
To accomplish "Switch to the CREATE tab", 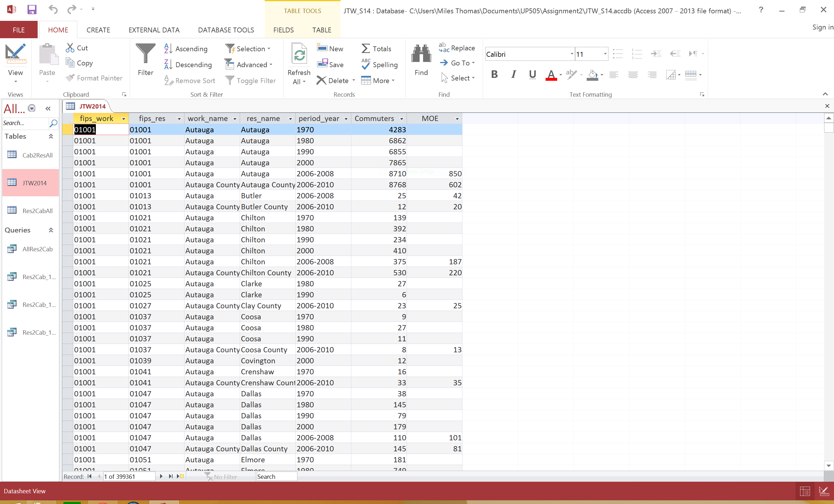I will [x=98, y=30].
